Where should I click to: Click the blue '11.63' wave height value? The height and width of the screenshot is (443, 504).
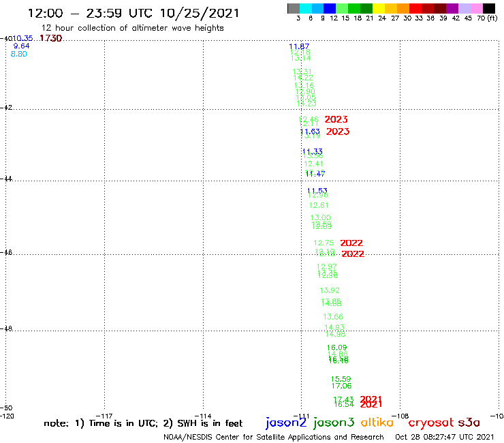click(x=310, y=132)
